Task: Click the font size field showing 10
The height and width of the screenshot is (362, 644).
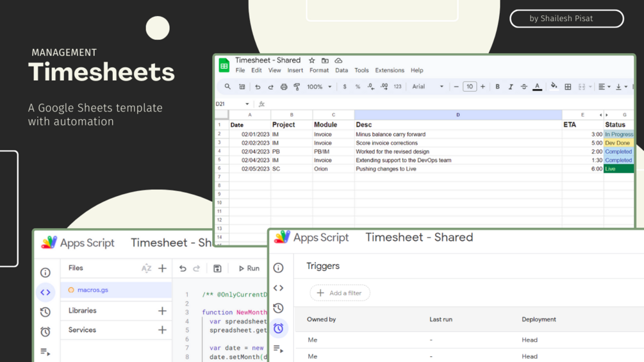Action: click(x=470, y=86)
